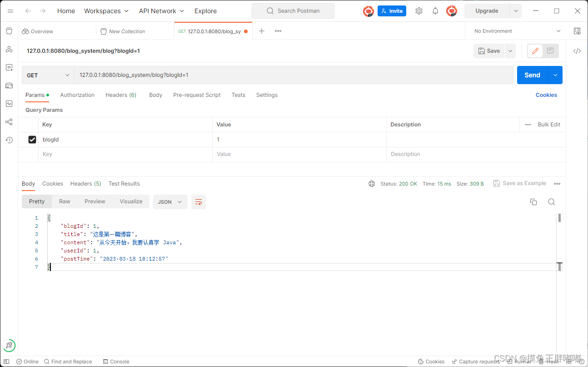Click the Upgrade button
Image resolution: width=588 pixels, height=367 pixels.
click(487, 11)
